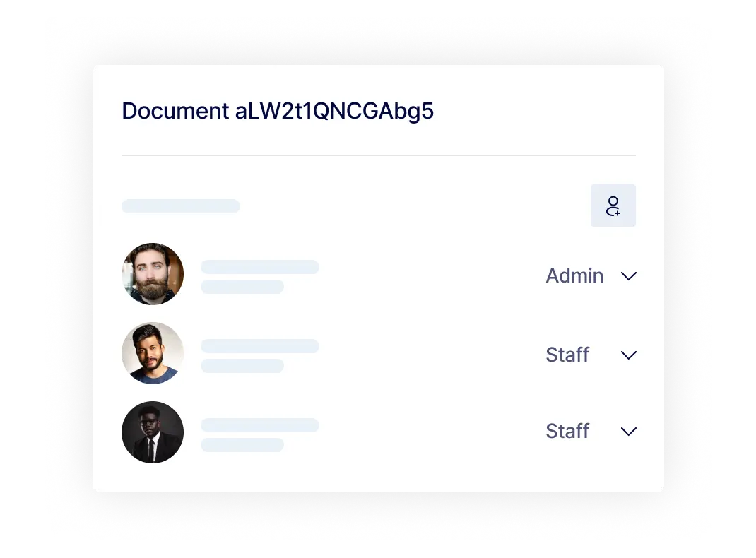The image size is (756, 558).
Task: Click the divider line below the document title
Action: [x=379, y=155]
